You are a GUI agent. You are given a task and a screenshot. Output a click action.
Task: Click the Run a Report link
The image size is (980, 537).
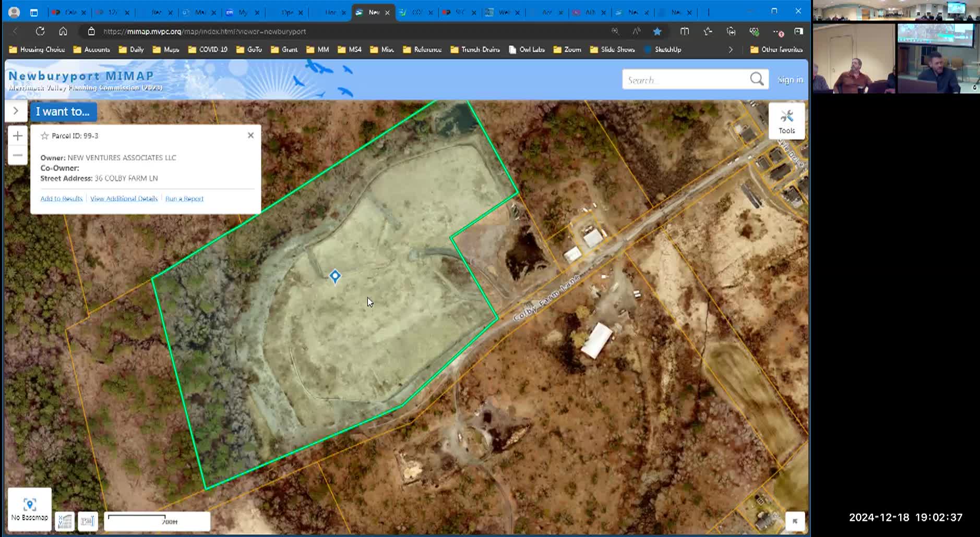[x=184, y=199]
